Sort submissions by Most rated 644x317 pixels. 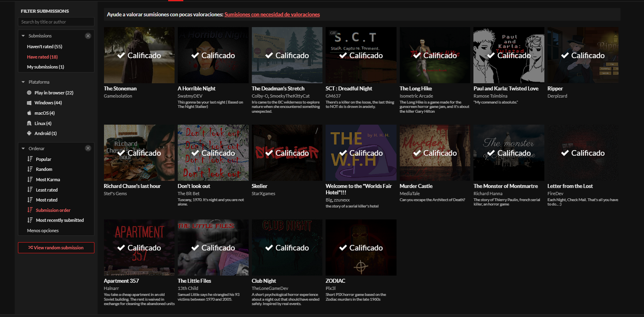coord(47,200)
